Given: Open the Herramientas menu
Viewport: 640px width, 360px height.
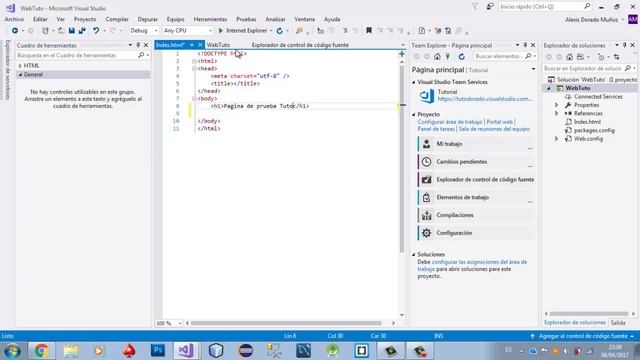Looking at the screenshot, I should [210, 19].
